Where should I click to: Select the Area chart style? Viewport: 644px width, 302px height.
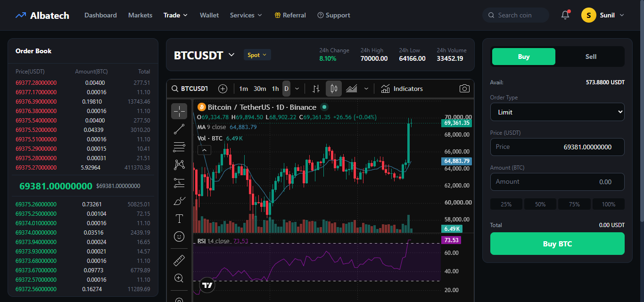(x=351, y=89)
